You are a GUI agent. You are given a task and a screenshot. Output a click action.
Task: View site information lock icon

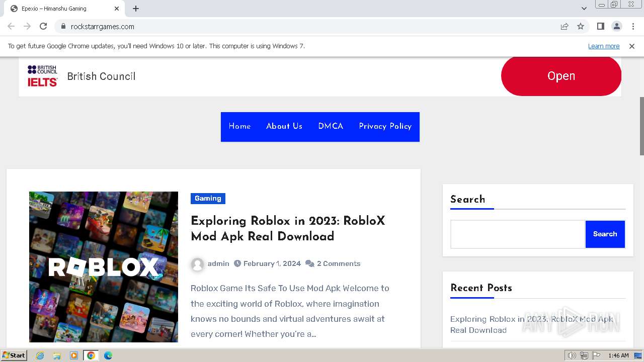63,27
